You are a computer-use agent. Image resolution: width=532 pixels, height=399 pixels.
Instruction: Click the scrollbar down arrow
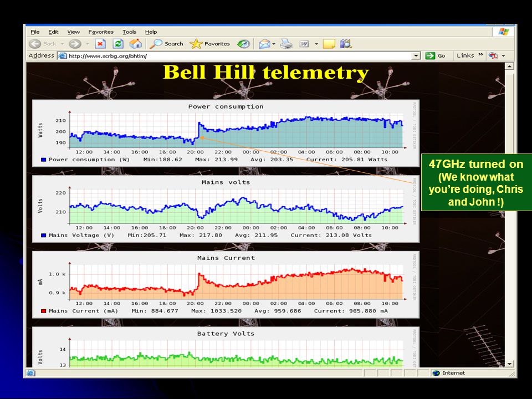[509, 364]
